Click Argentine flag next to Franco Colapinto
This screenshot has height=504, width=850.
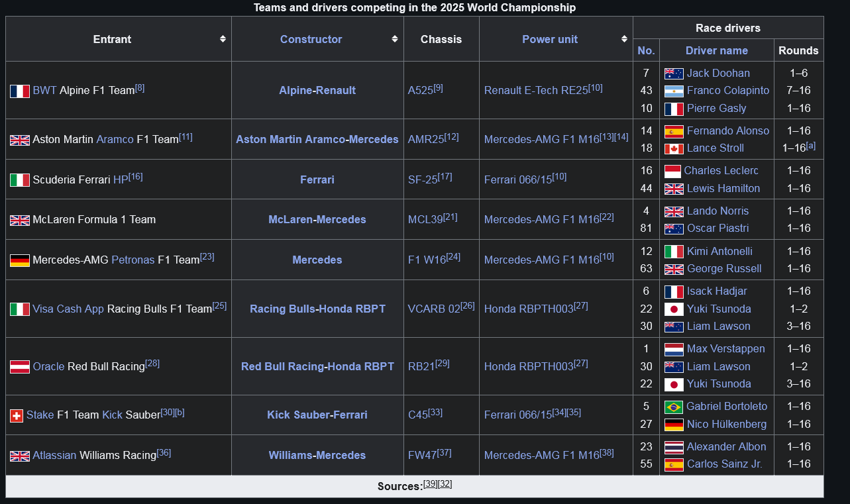[674, 91]
